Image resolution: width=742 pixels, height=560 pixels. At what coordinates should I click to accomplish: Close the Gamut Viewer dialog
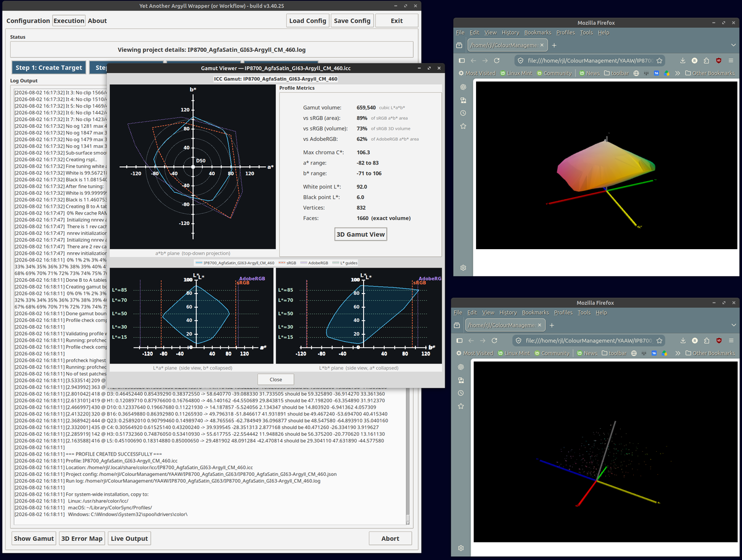tap(276, 380)
